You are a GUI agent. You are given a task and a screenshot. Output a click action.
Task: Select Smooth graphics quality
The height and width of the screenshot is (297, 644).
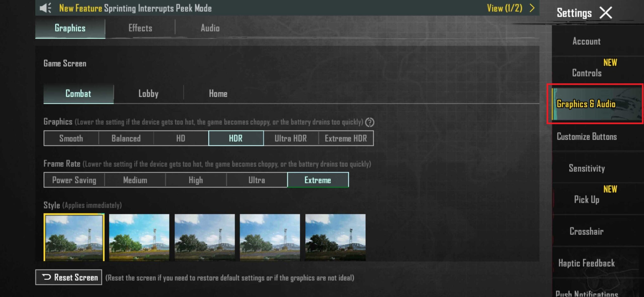click(x=71, y=138)
